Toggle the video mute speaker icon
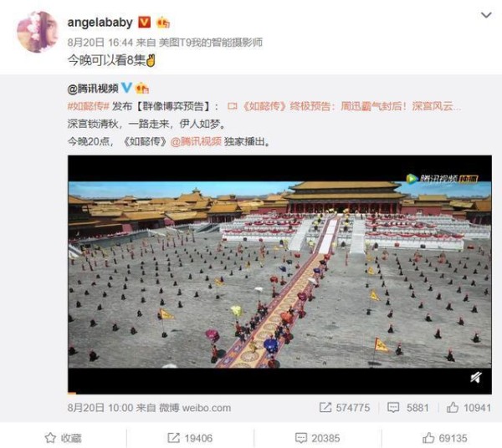The width and height of the screenshot is (502, 448). [476, 377]
